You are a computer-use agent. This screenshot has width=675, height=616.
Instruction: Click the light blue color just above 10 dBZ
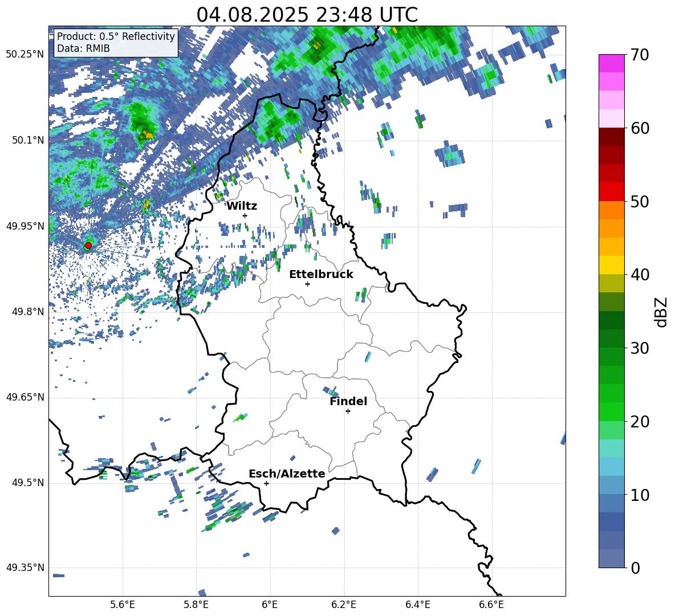point(611,486)
